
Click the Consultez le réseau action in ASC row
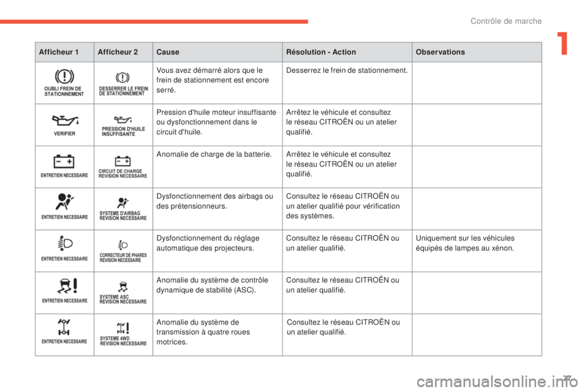[343, 285]
